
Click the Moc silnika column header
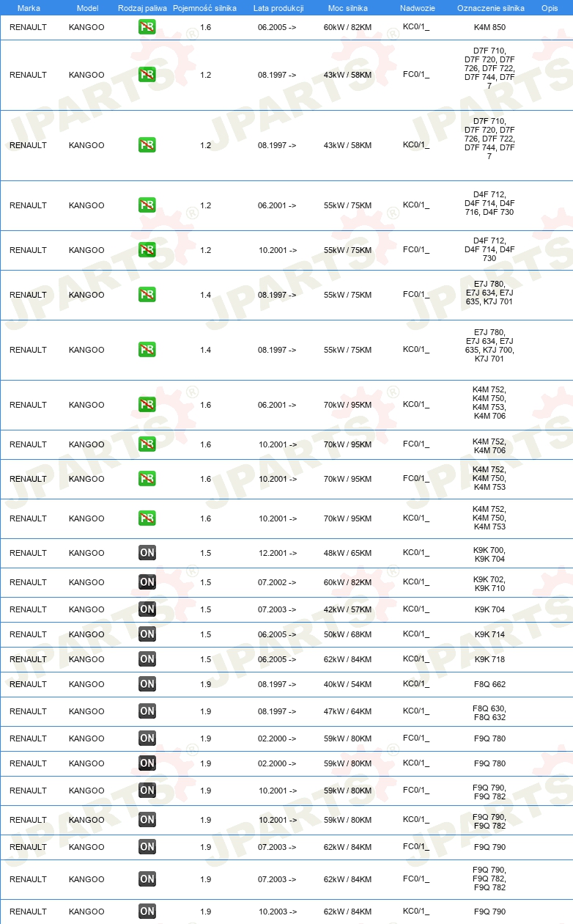coord(348,7)
